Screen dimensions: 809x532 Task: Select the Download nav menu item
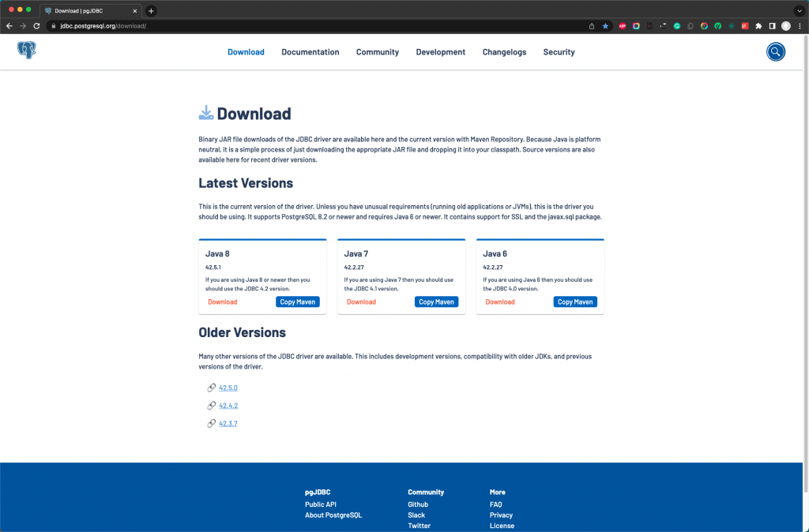[246, 52]
